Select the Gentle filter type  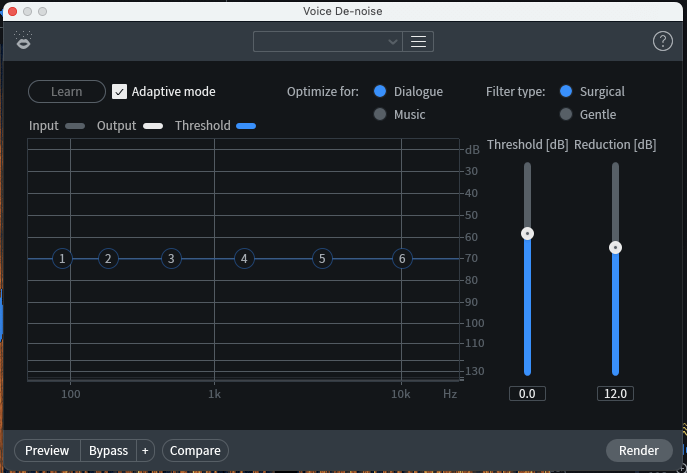point(566,115)
